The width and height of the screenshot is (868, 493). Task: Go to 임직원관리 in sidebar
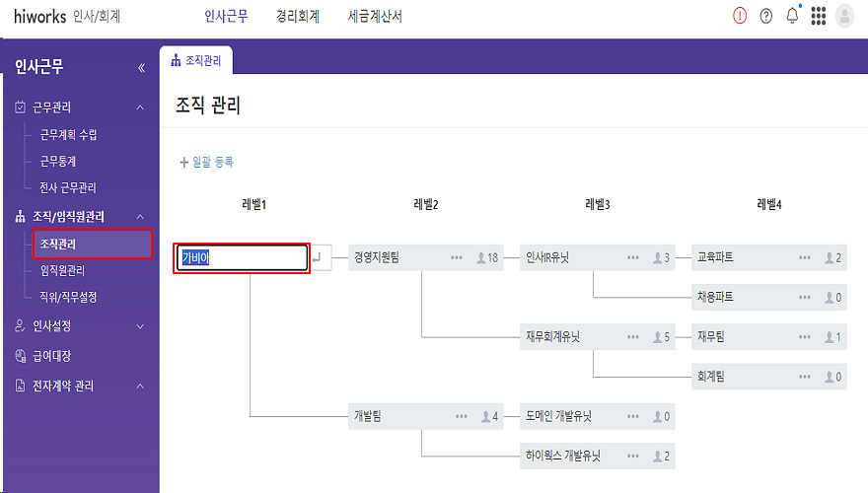[62, 270]
